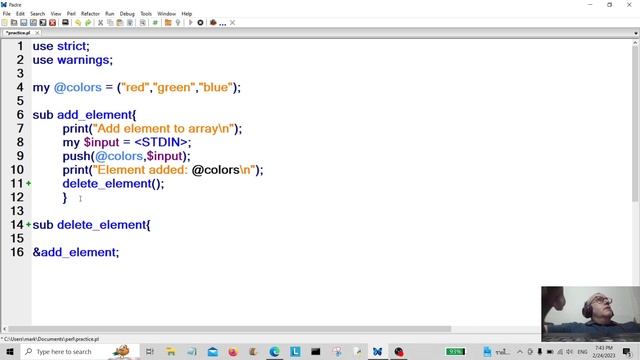Image resolution: width=640 pixels, height=360 pixels.
Task: Open the notification center icon
Action: coord(627,351)
